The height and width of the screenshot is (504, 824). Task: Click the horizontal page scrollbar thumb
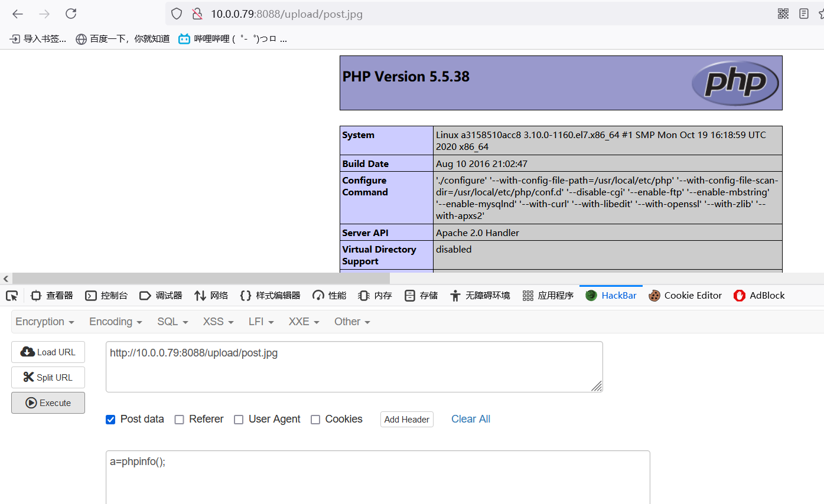click(201, 278)
